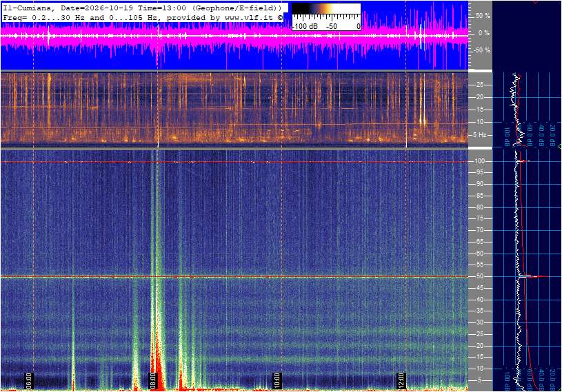Screen dimensions: 562x392
Task: Click the '20' label on the upper spectrogram axis
Action: point(479,97)
